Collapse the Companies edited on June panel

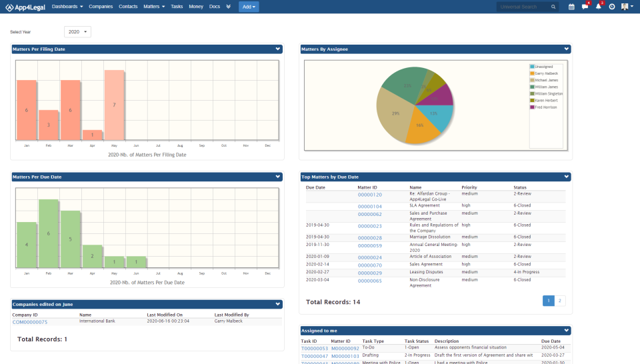click(x=278, y=304)
